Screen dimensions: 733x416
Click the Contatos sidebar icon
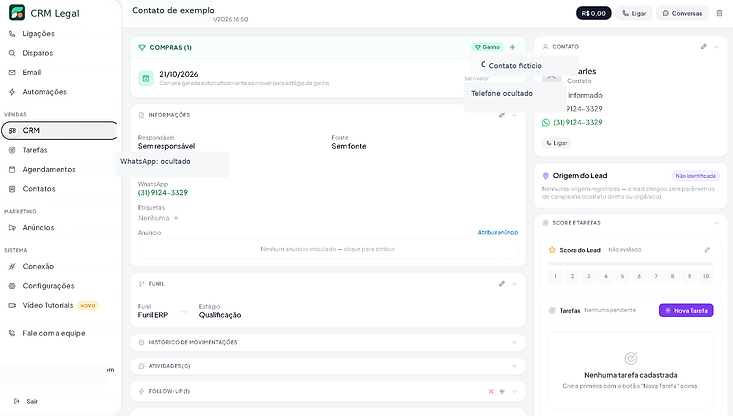tap(12, 189)
